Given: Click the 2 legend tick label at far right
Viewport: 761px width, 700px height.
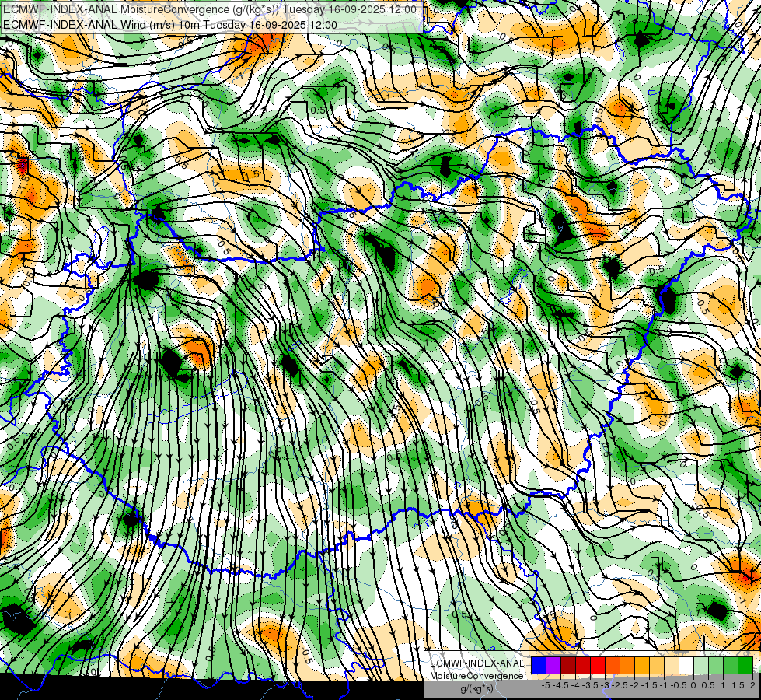Looking at the screenshot, I should point(753,685).
